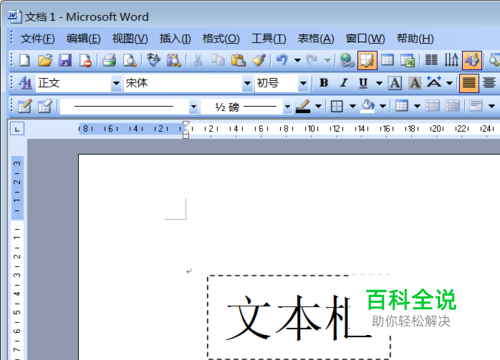
Task: Open Print Preview with the magnifier page icon
Action: click(130, 61)
